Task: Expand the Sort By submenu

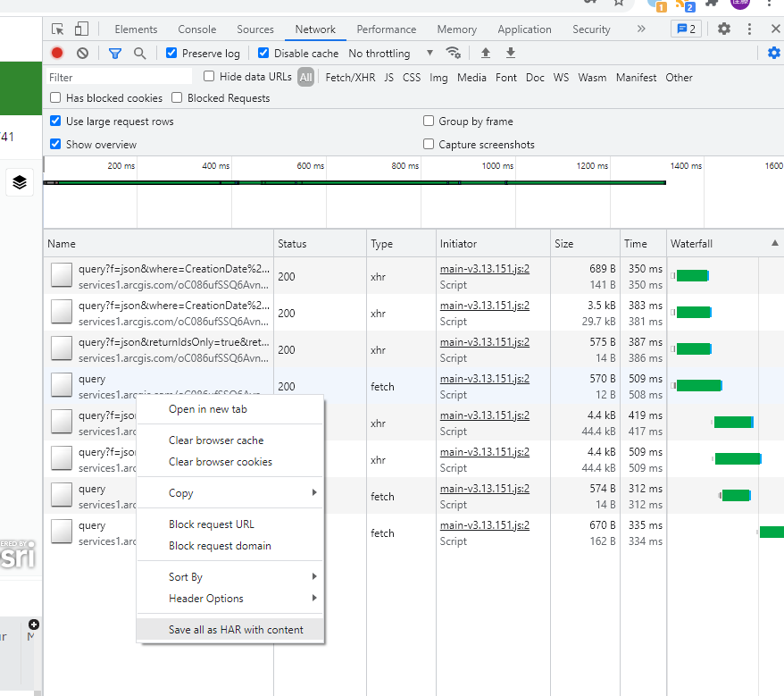Action: (x=230, y=577)
